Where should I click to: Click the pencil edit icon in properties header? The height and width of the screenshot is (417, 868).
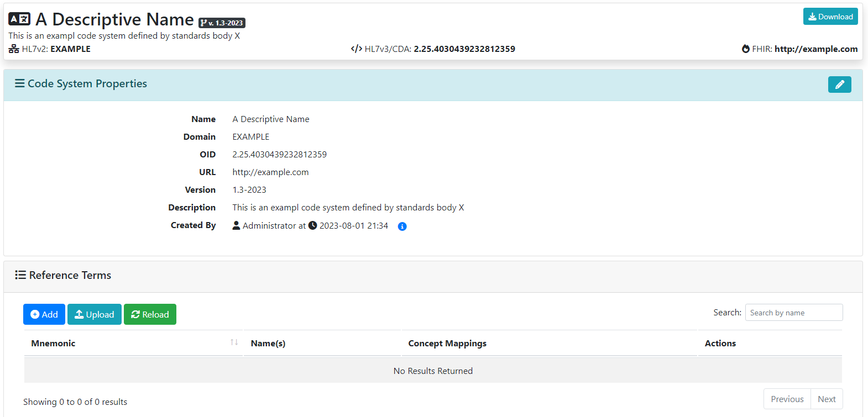[x=839, y=85]
